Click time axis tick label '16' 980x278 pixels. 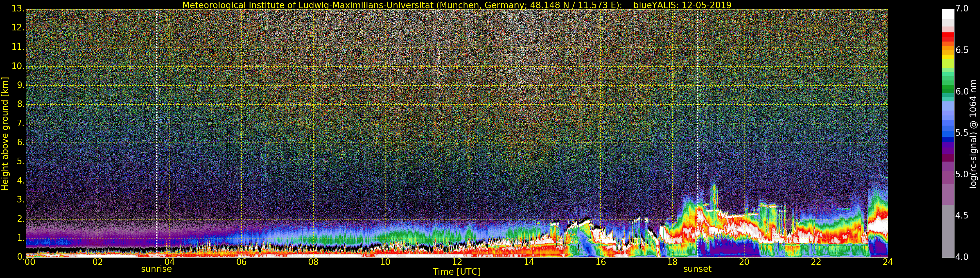click(601, 262)
